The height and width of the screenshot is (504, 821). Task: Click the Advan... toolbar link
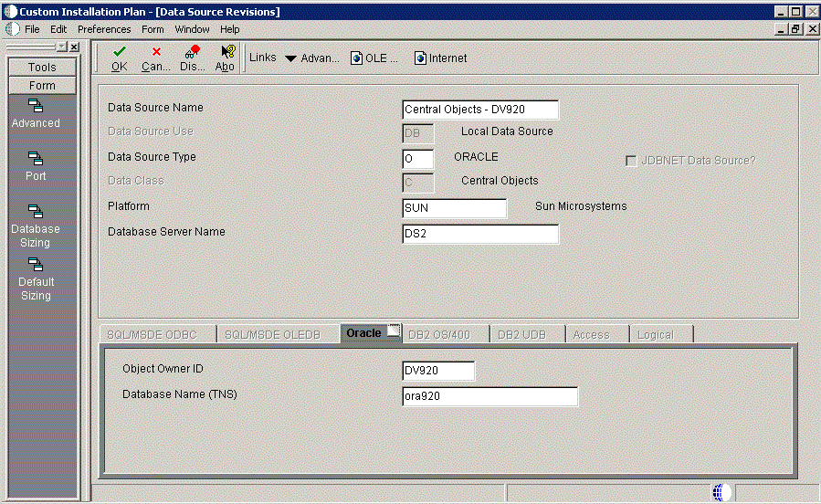coord(320,58)
